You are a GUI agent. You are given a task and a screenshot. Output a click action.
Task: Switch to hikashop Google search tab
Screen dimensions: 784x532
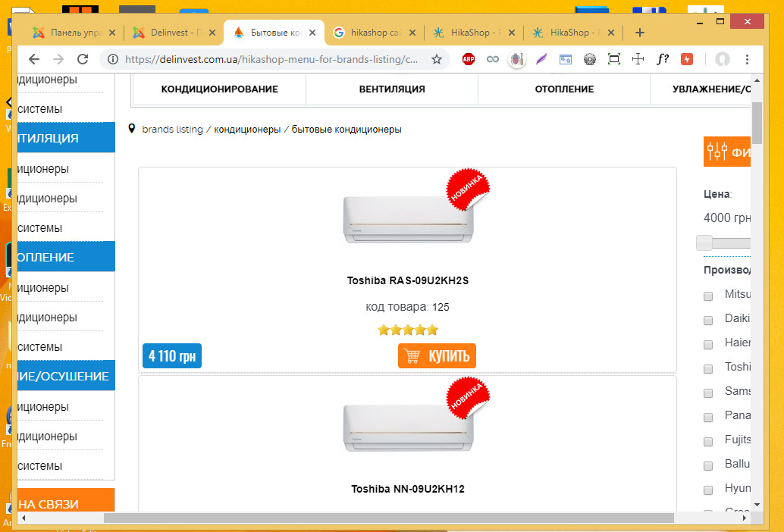(x=374, y=33)
